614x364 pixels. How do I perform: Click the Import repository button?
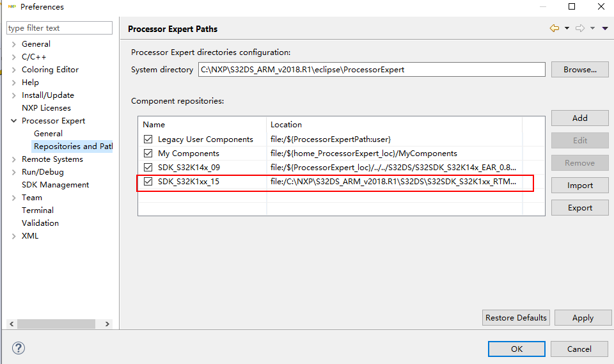(579, 186)
